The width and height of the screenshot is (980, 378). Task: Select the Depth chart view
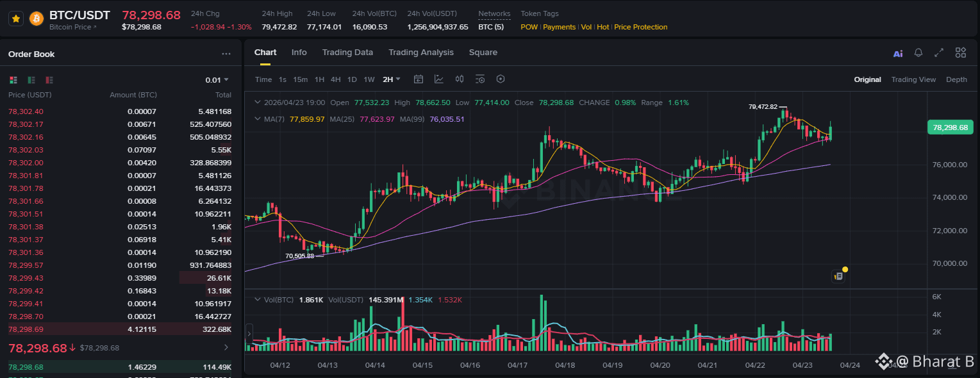click(956, 79)
